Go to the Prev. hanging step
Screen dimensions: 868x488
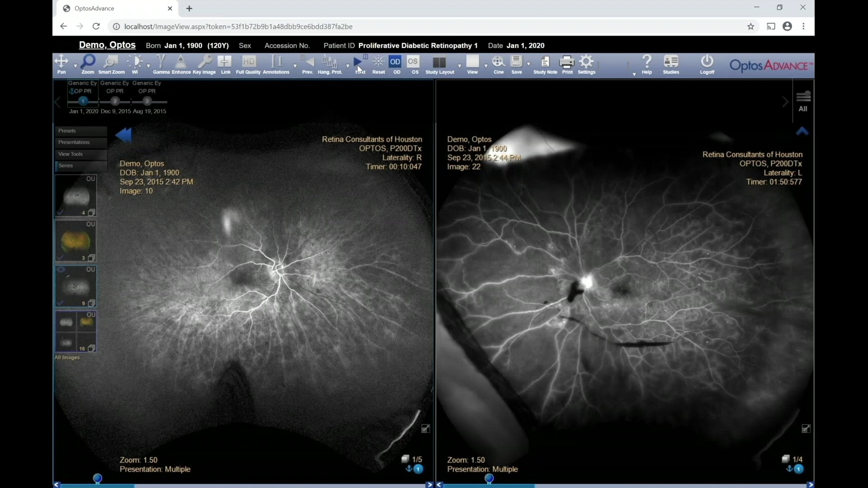[308, 65]
